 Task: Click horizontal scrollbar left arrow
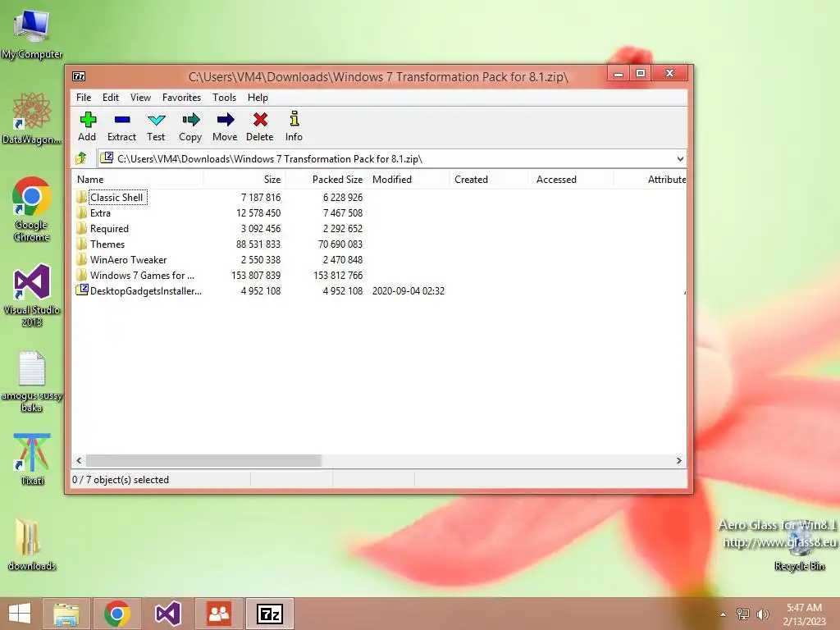pos(80,460)
